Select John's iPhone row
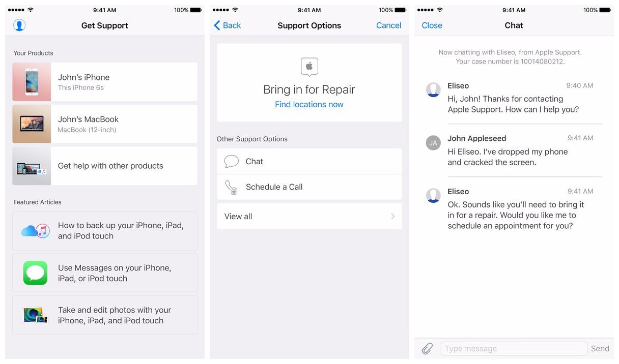The image size is (619, 364). click(x=105, y=82)
